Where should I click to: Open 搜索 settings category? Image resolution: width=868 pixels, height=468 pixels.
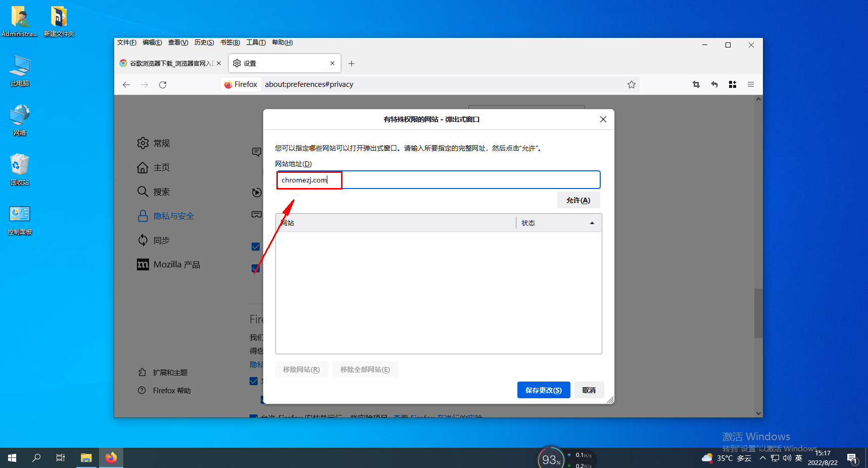click(154, 192)
